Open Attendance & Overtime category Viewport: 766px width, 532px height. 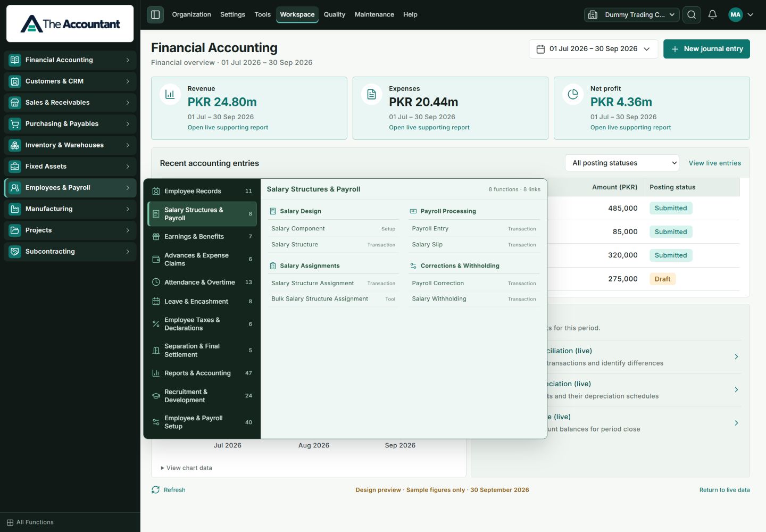[x=202, y=282]
